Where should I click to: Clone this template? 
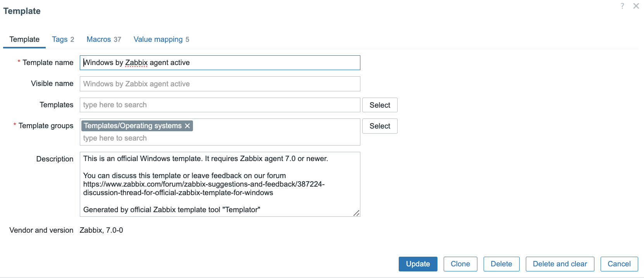(x=460, y=264)
